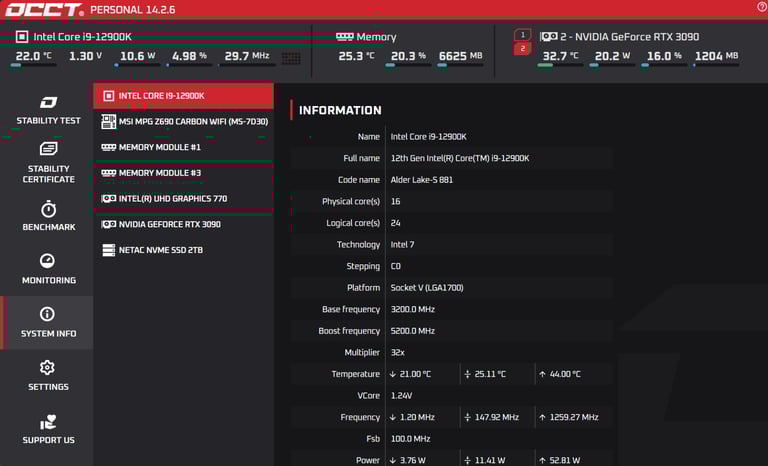Click the Stability Certificate icon
Image resolution: width=768 pixels, height=466 pixels.
[x=48, y=148]
